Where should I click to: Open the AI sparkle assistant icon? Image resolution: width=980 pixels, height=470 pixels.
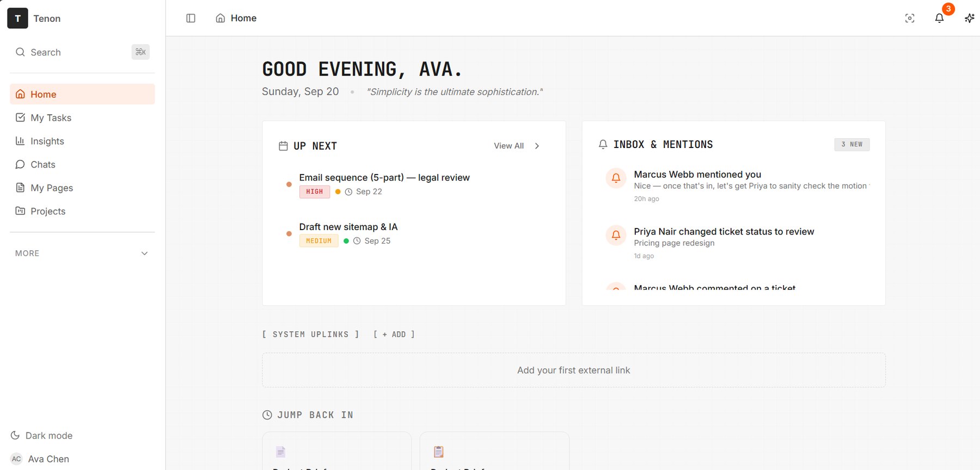[x=969, y=18]
